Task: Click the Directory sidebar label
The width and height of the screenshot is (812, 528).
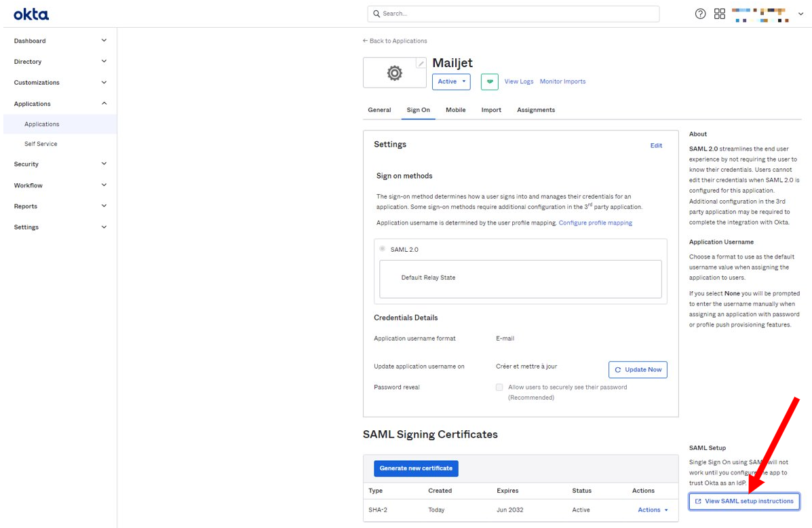Action: (x=27, y=62)
